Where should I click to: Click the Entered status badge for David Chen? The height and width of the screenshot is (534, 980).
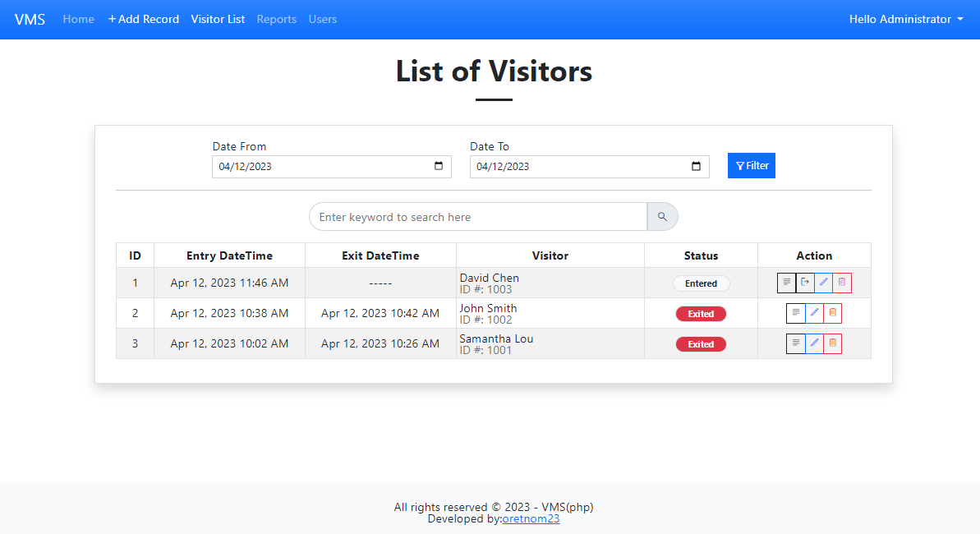coord(701,283)
